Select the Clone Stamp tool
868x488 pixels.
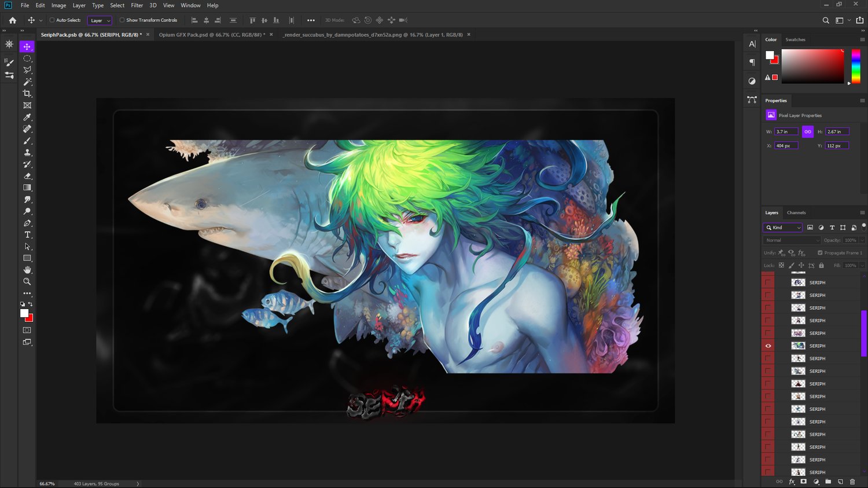(x=27, y=152)
